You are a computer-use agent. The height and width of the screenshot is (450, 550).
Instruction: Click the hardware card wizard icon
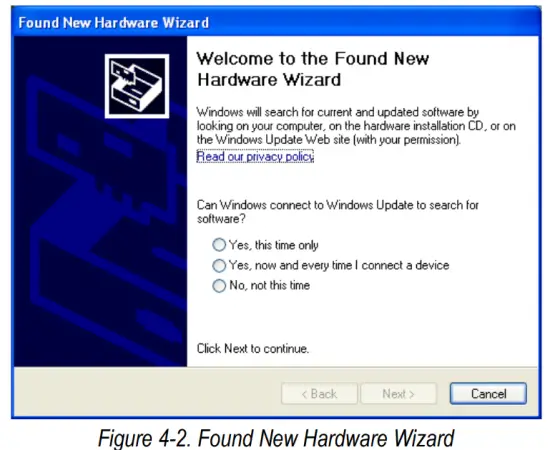click(x=137, y=86)
